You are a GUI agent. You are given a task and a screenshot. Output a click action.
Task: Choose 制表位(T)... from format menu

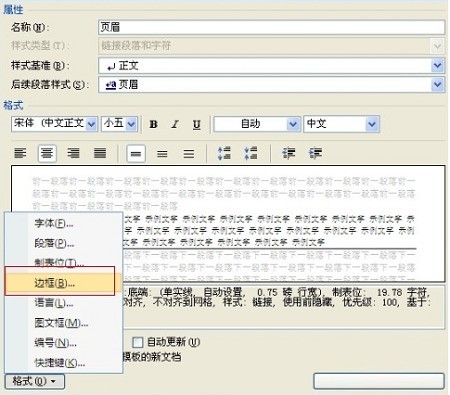click(x=63, y=262)
